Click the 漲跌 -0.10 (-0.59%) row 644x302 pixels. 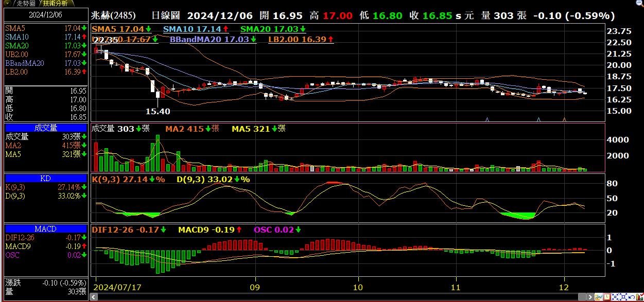coord(46,282)
